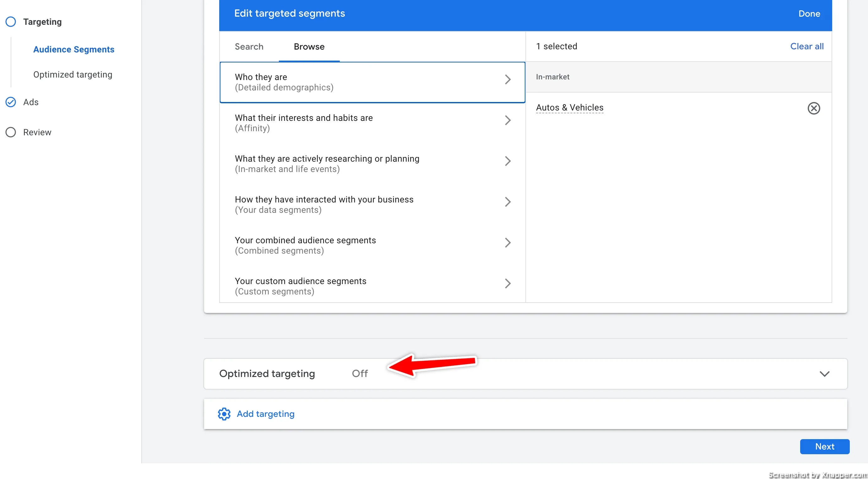The image size is (868, 479).
Task: Click the gear icon beside Add targeting
Action: 224,414
